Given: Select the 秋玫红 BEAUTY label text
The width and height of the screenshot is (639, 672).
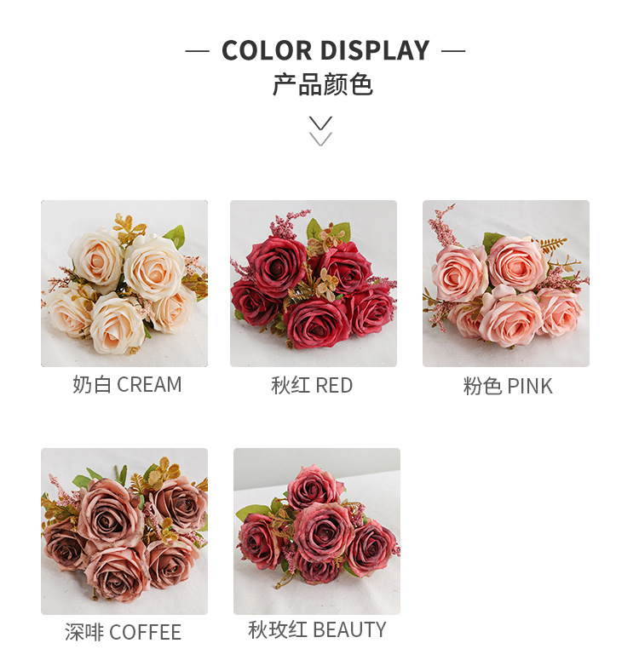Looking at the screenshot, I should coord(317,630).
